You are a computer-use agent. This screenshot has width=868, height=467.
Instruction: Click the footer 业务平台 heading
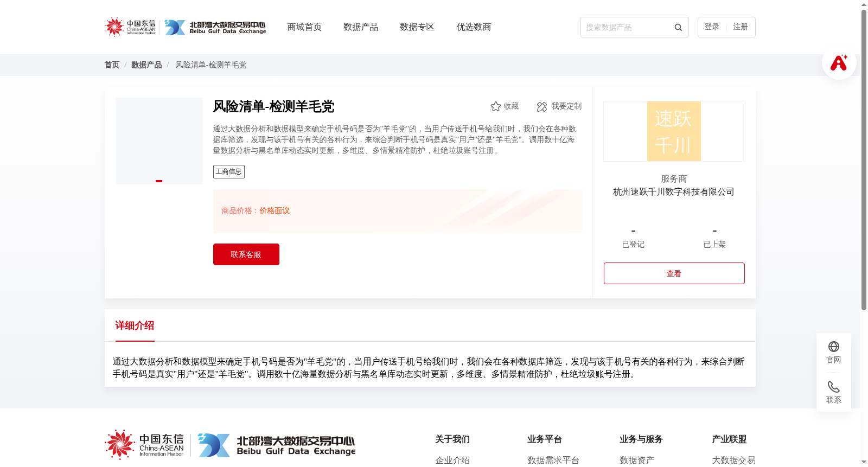pyautogui.click(x=545, y=439)
